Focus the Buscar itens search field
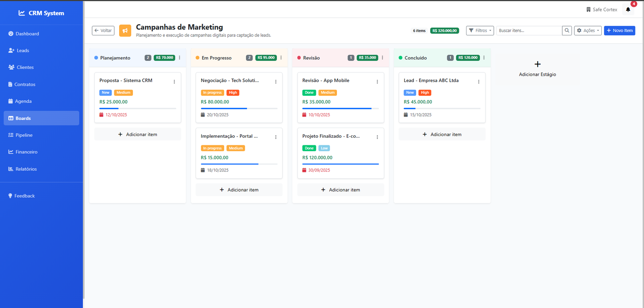Screen dimensions: 644x308 [529, 31]
